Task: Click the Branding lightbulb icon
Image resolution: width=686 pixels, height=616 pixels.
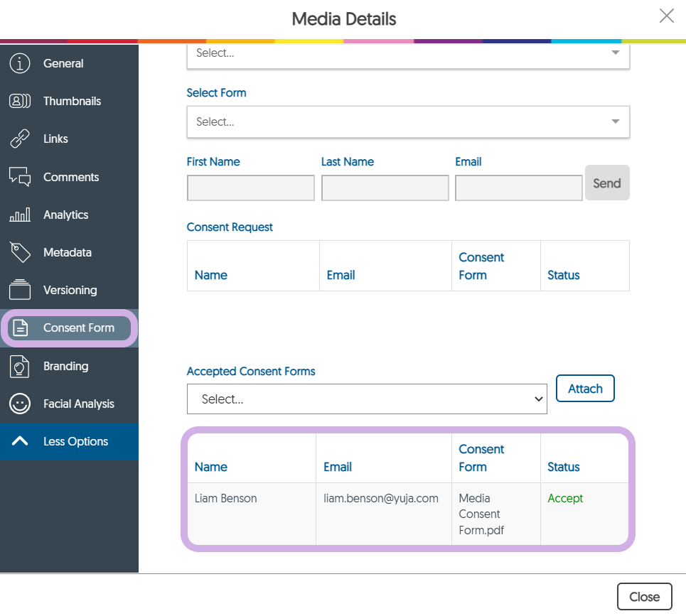Action: [20, 366]
